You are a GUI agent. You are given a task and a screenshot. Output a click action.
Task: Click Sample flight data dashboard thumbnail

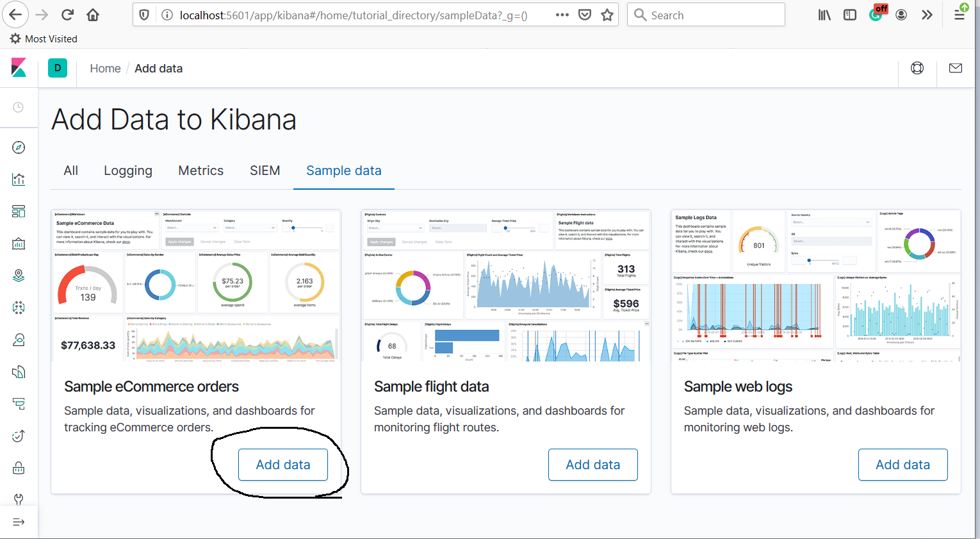(506, 286)
